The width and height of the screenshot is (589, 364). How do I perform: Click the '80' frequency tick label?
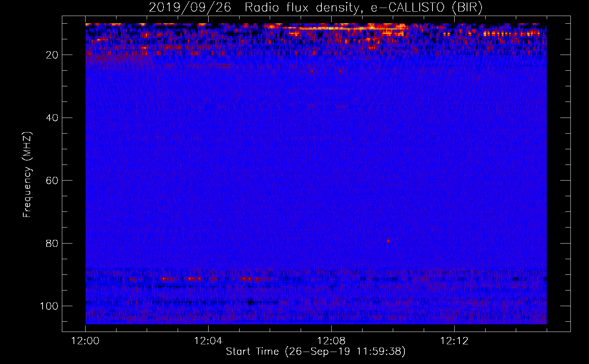pos(52,244)
